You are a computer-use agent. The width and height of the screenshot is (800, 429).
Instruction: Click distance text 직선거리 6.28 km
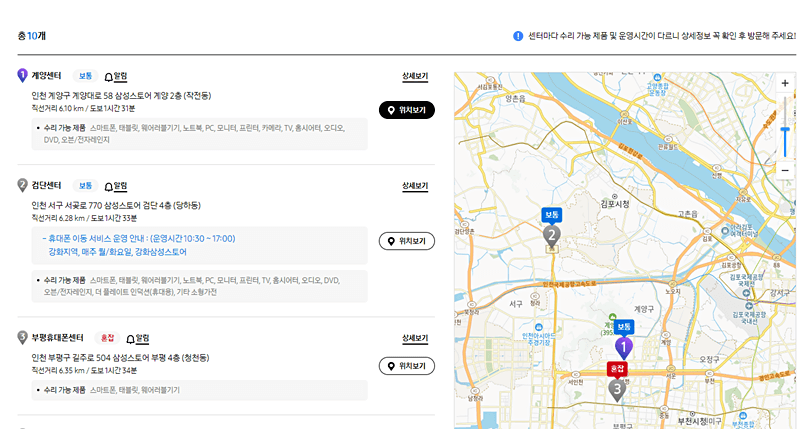click(58, 218)
